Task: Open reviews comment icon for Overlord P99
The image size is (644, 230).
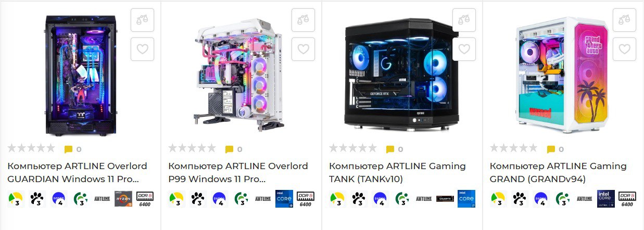Action: [229, 149]
